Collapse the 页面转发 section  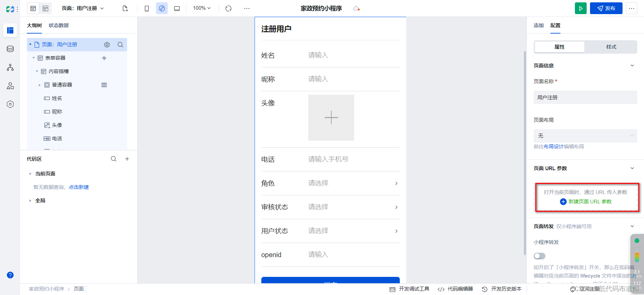click(x=632, y=227)
